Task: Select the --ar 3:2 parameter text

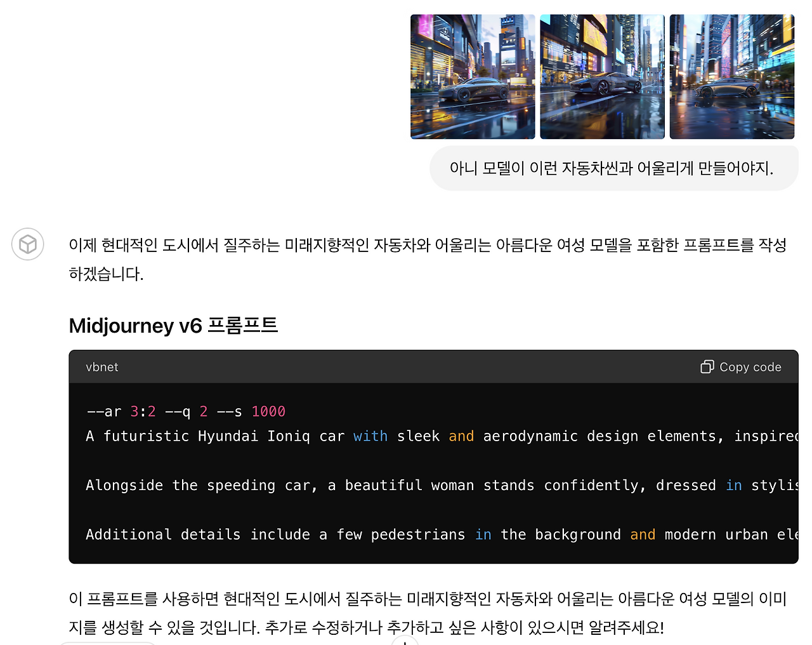Action: [121, 411]
